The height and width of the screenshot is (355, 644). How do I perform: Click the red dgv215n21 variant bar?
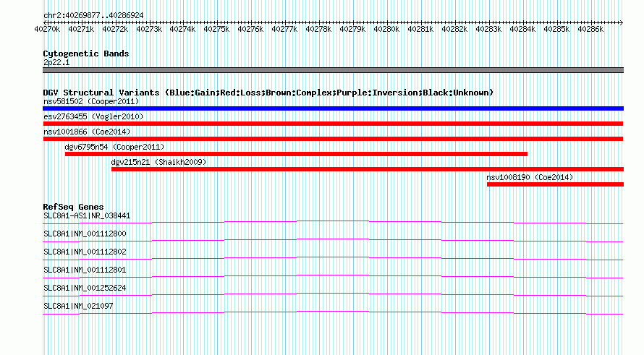pyautogui.click(x=368, y=169)
